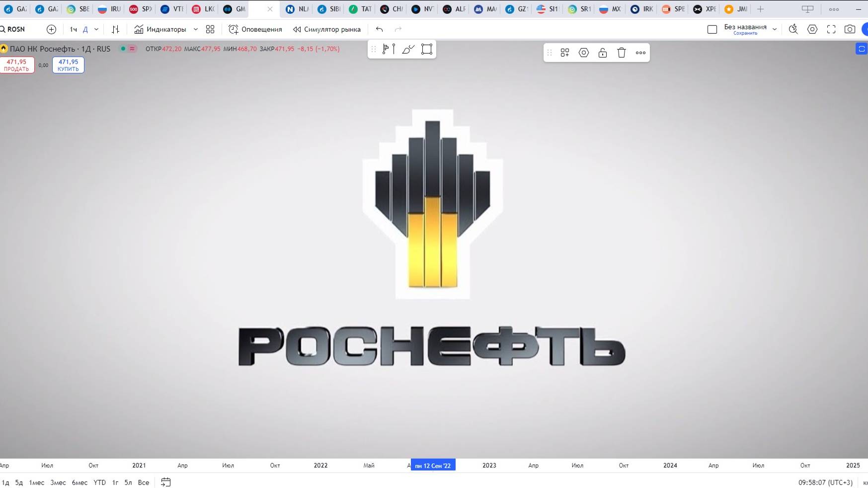Enter fullscreen mode
The height and width of the screenshot is (488, 868).
[831, 29]
